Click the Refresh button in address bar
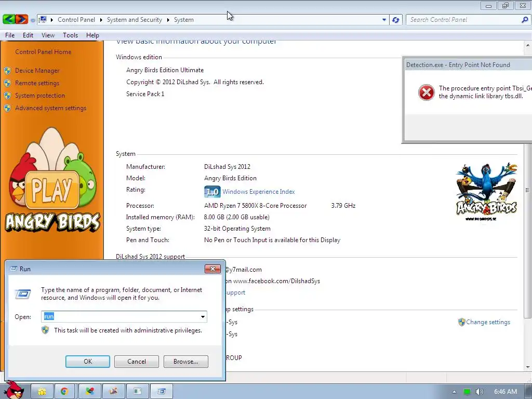 click(x=395, y=20)
